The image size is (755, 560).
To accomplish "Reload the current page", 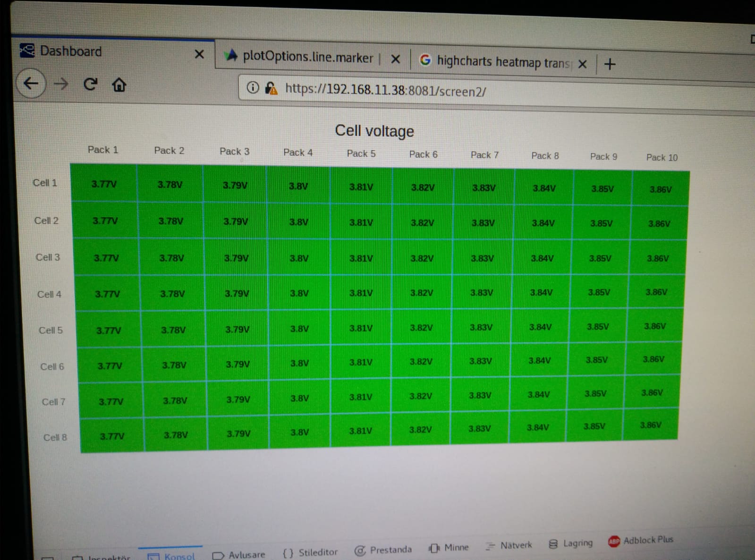I will 90,84.
